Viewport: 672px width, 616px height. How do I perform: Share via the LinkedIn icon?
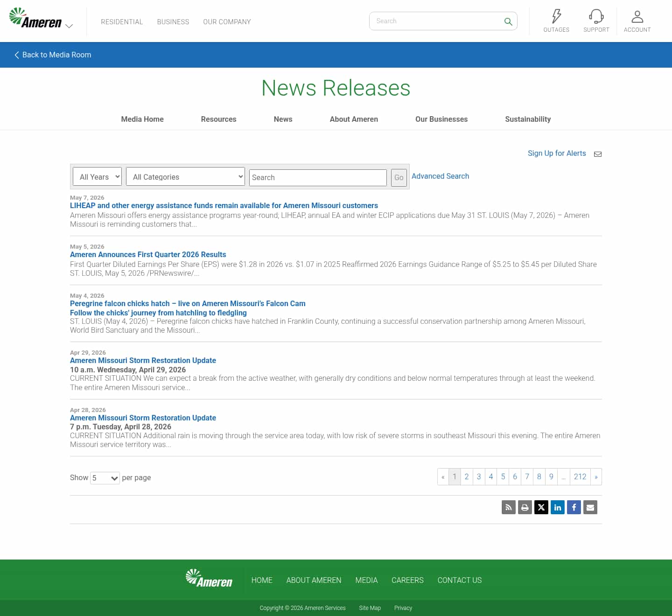(558, 507)
